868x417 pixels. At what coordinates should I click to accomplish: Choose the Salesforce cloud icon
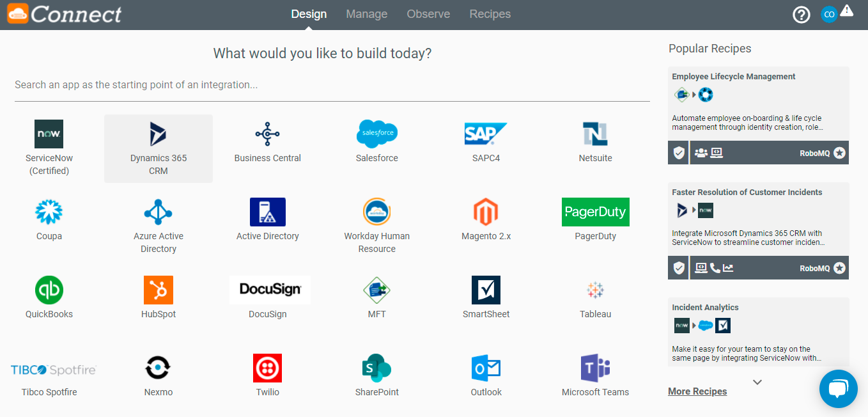376,134
